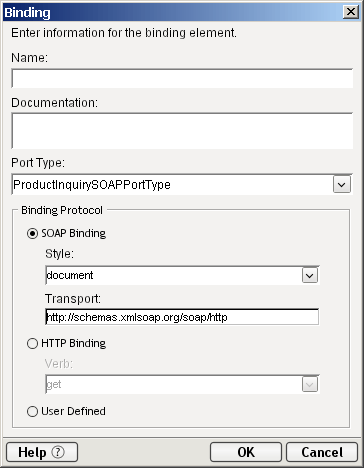Focus the Name input field
364x468 pixels.
[182, 79]
